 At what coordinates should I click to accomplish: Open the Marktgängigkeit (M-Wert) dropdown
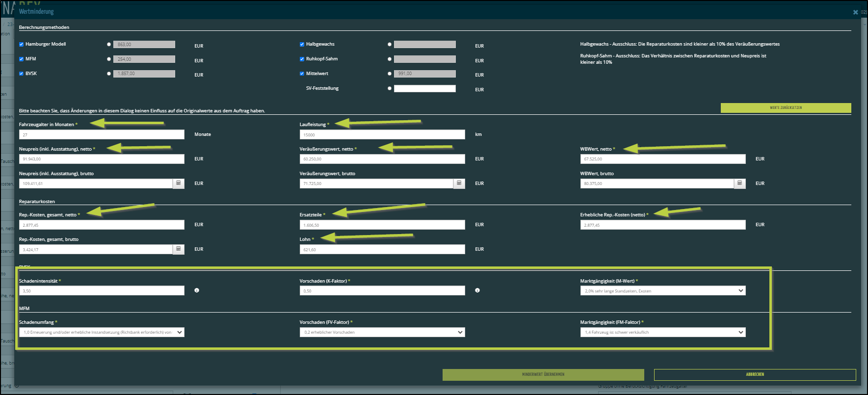(662, 290)
